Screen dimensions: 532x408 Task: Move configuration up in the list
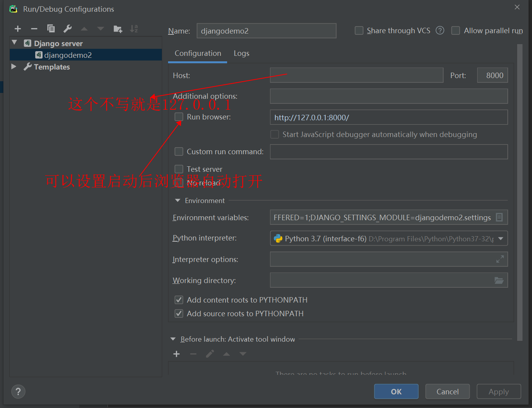pyautogui.click(x=84, y=29)
